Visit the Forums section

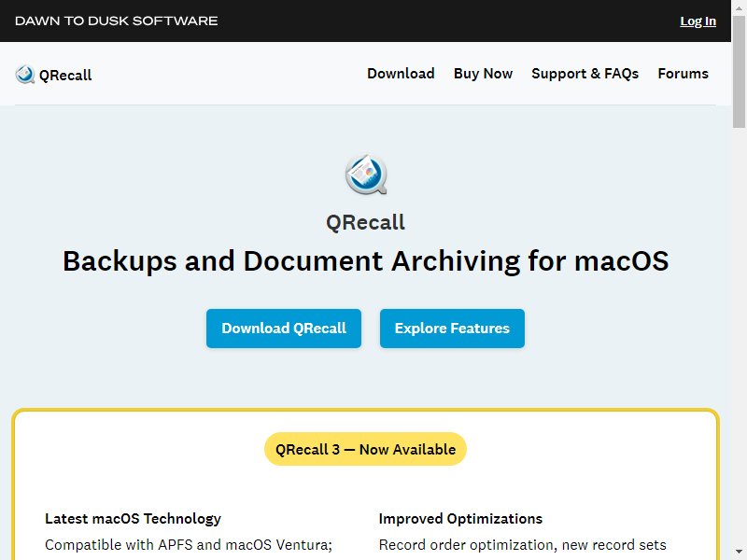(x=684, y=74)
